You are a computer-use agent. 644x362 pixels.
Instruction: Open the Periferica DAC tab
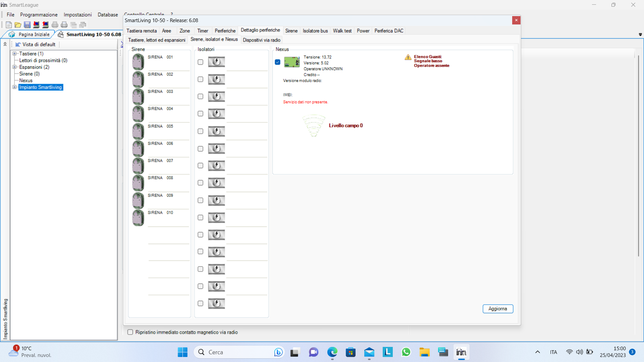click(x=389, y=31)
